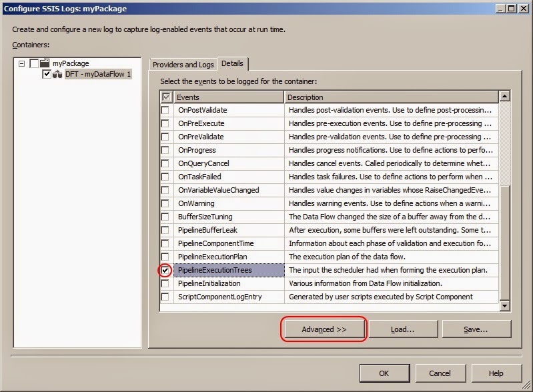Select the BufferSizeTuning event name
This screenshot has height=392, width=533.
coord(205,217)
